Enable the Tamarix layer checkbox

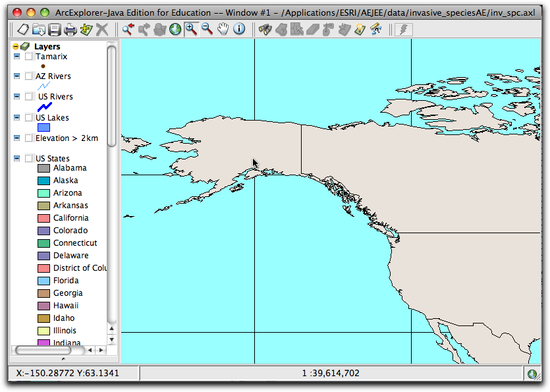[29, 56]
